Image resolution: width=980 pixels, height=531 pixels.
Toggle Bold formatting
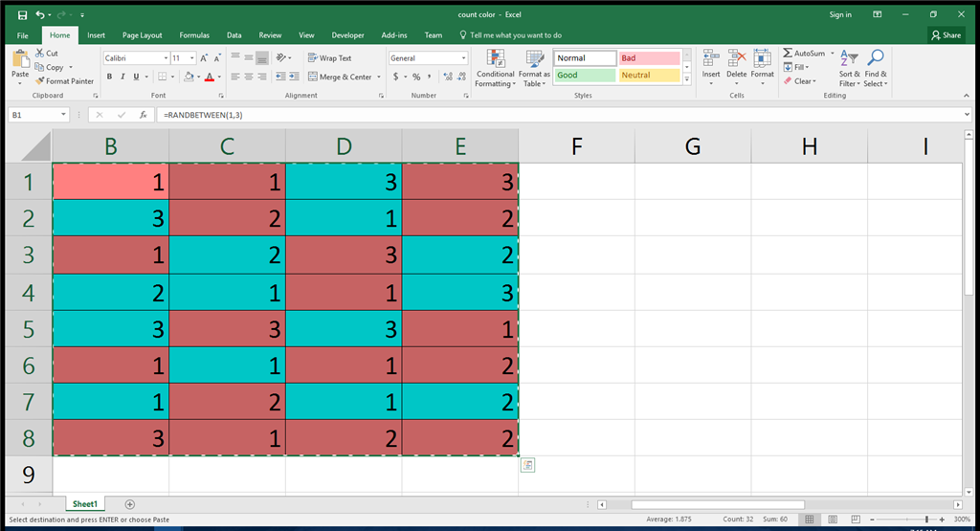coord(109,77)
